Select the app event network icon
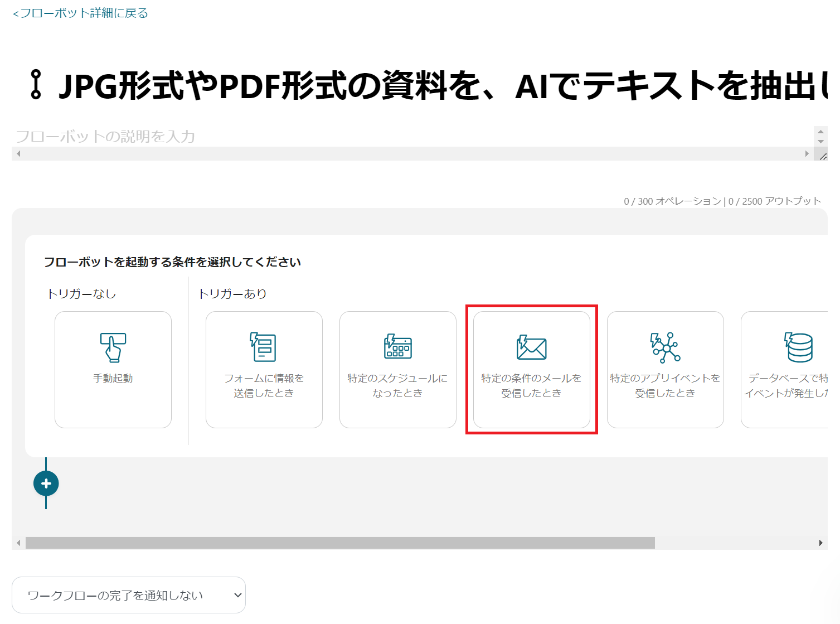The image size is (840, 624). pos(665,347)
